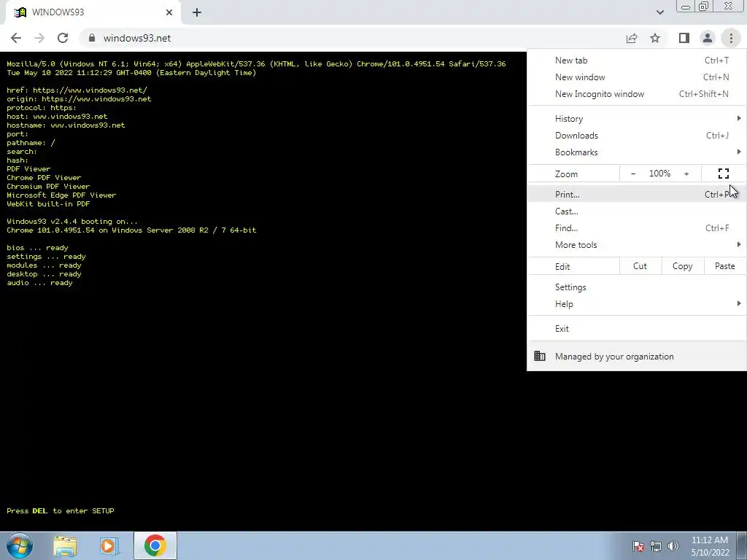Click the Chrome taskbar icon
Image resolution: width=747 pixels, height=560 pixels.
(155, 545)
